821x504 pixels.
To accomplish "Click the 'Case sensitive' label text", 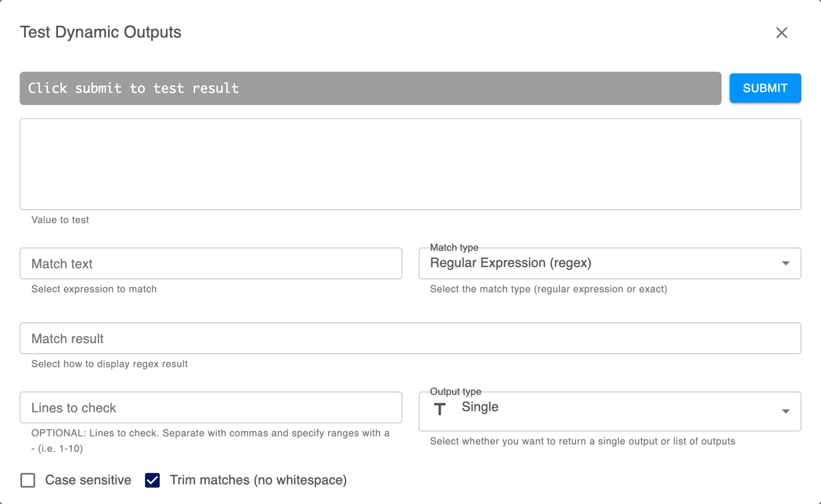I will point(88,480).
